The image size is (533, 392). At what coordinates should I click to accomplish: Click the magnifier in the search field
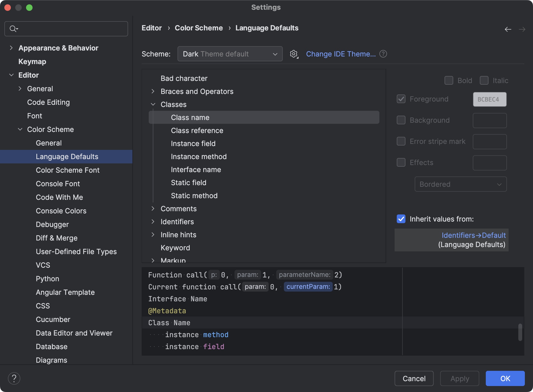pyautogui.click(x=14, y=29)
